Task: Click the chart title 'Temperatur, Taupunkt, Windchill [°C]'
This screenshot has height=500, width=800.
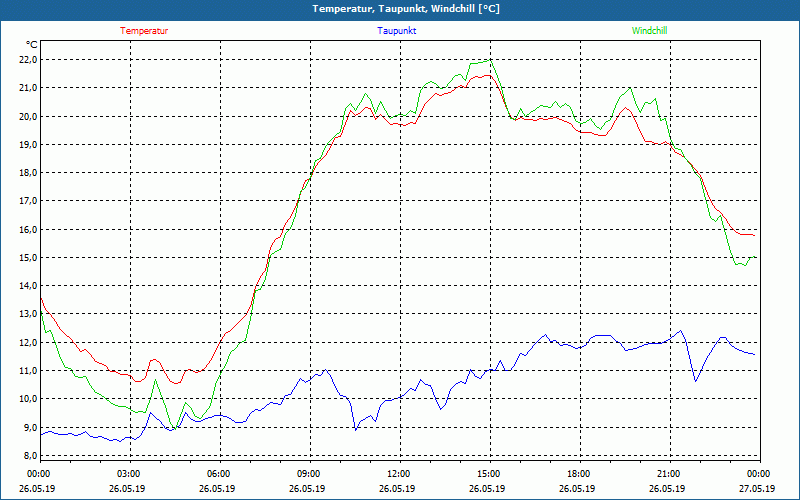Action: (406, 9)
